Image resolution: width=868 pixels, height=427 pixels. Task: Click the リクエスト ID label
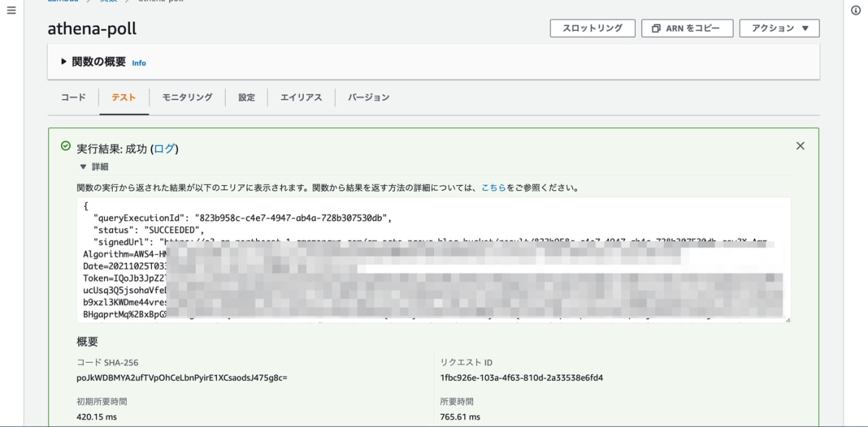pos(466,363)
